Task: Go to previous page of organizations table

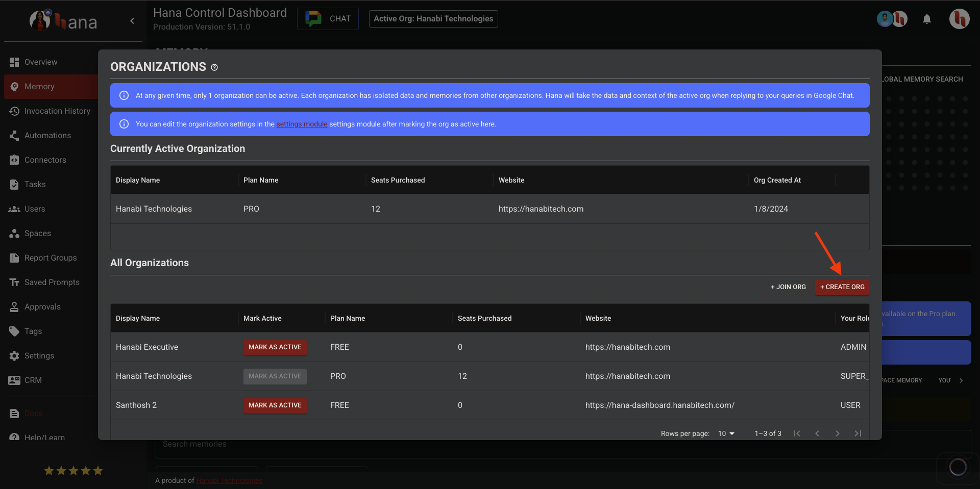Action: pos(817,433)
